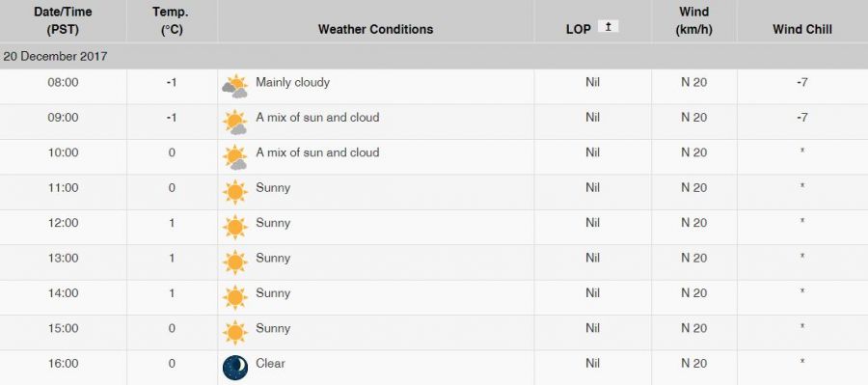Click the Sunny icon at 14:00

coord(234,297)
